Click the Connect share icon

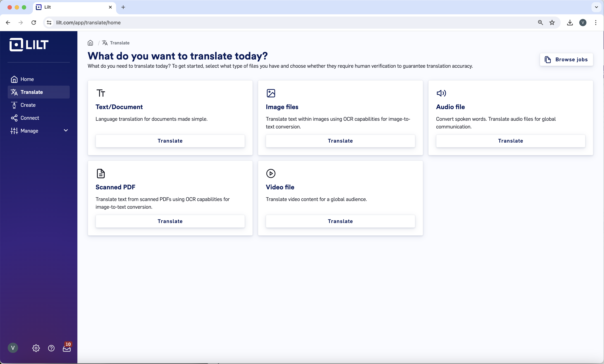point(14,118)
